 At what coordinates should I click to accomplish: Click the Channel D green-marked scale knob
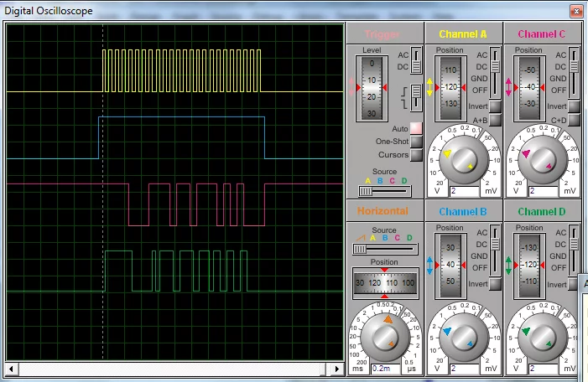point(541,337)
